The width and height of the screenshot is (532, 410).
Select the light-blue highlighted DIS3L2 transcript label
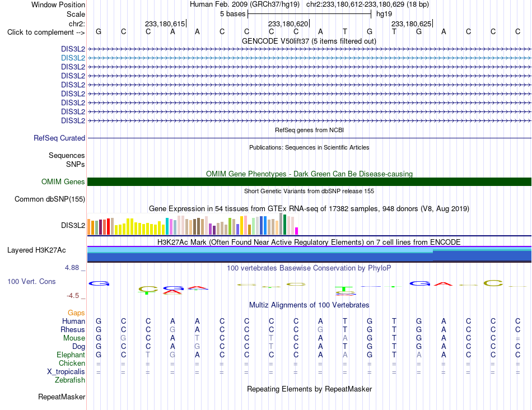(x=73, y=58)
